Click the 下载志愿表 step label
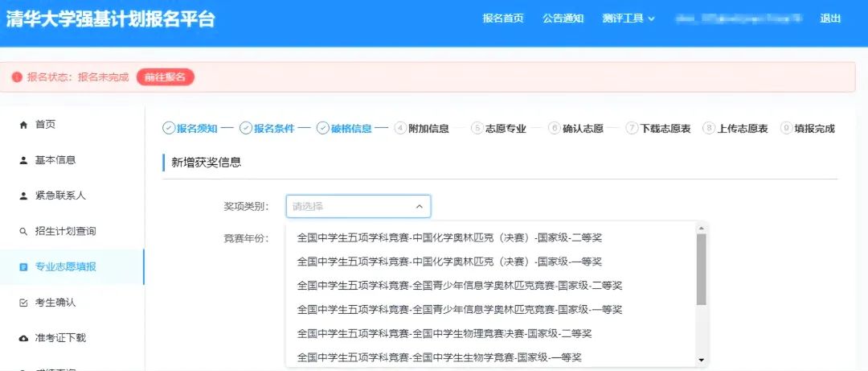The width and height of the screenshot is (868, 371). (x=665, y=129)
